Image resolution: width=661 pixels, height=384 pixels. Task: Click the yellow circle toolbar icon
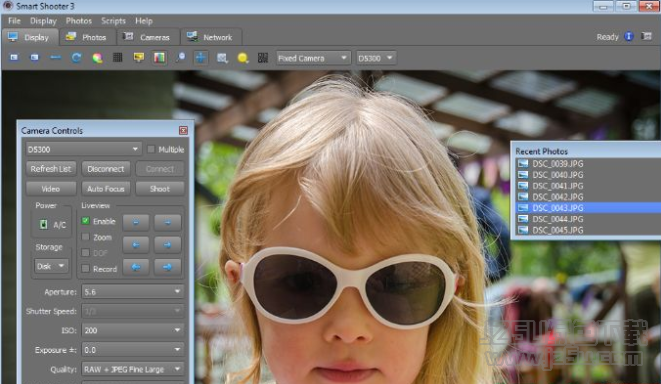(243, 58)
